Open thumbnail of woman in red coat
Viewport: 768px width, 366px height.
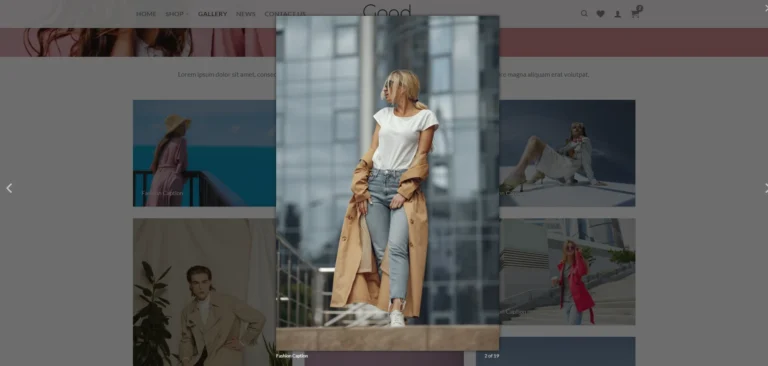click(x=567, y=271)
